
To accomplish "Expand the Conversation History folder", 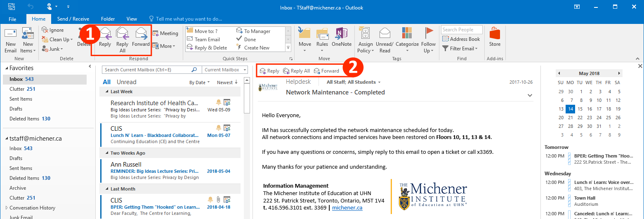I will (x=6, y=208).
